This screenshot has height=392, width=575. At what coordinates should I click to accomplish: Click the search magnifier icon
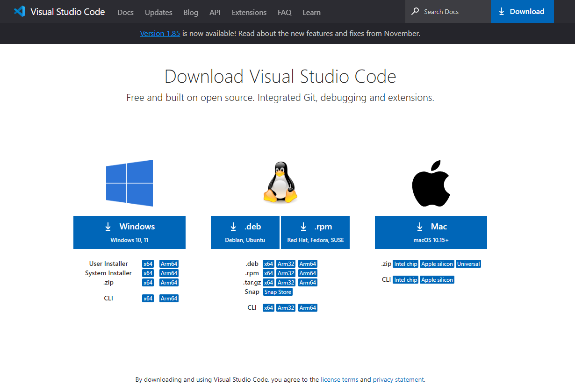[415, 12]
